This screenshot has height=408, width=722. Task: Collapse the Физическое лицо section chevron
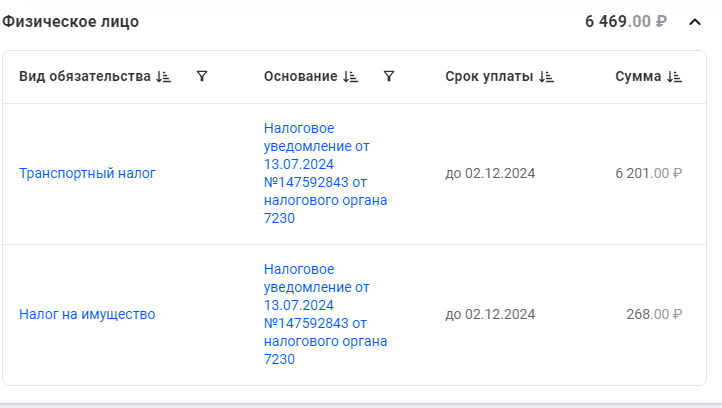[x=695, y=22]
